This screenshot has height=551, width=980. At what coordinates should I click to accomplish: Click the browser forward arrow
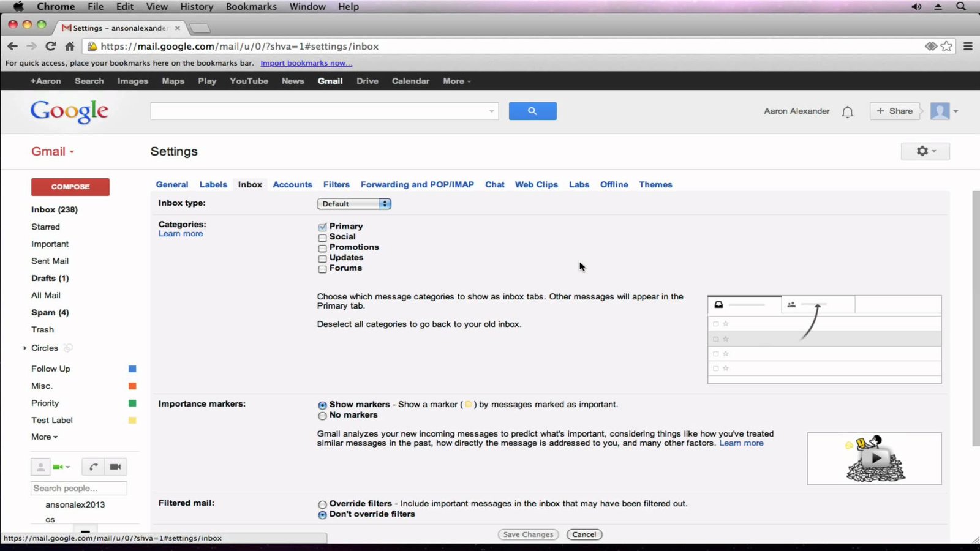31,46
